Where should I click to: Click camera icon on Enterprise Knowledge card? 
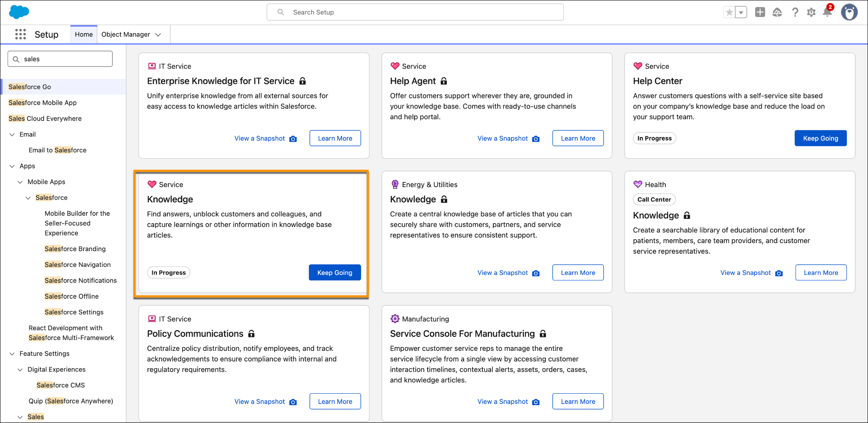(x=293, y=139)
